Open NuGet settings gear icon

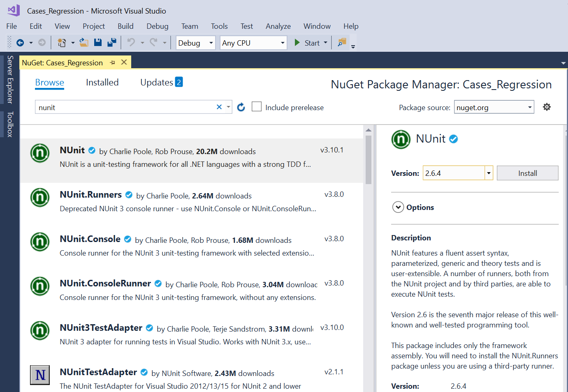click(547, 107)
